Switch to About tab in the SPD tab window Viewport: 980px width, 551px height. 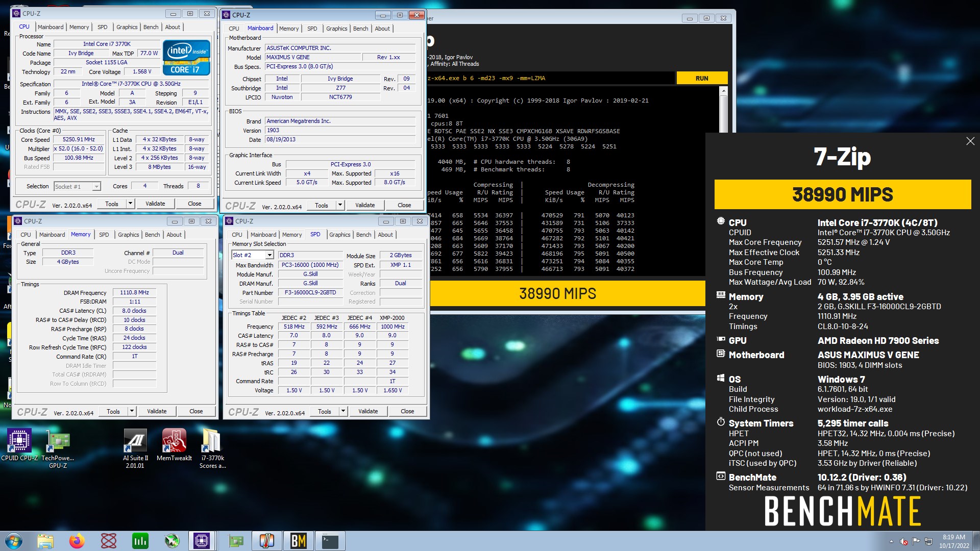(x=385, y=235)
